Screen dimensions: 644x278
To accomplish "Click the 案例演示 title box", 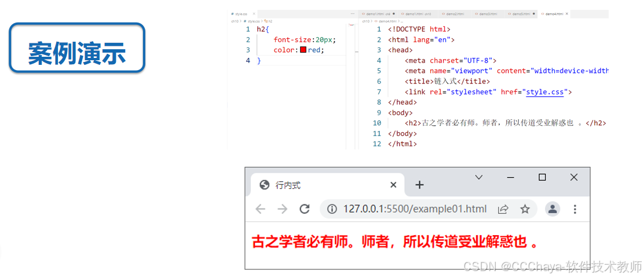I will (x=77, y=48).
